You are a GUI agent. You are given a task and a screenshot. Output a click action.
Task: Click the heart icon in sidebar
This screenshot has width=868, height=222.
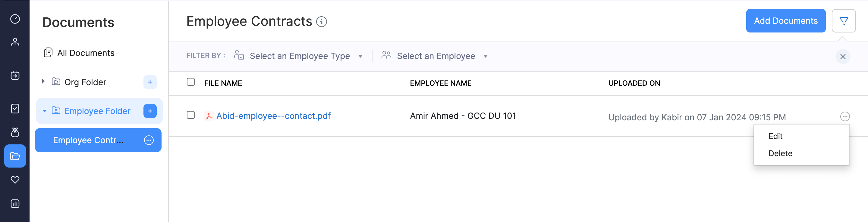click(x=15, y=180)
